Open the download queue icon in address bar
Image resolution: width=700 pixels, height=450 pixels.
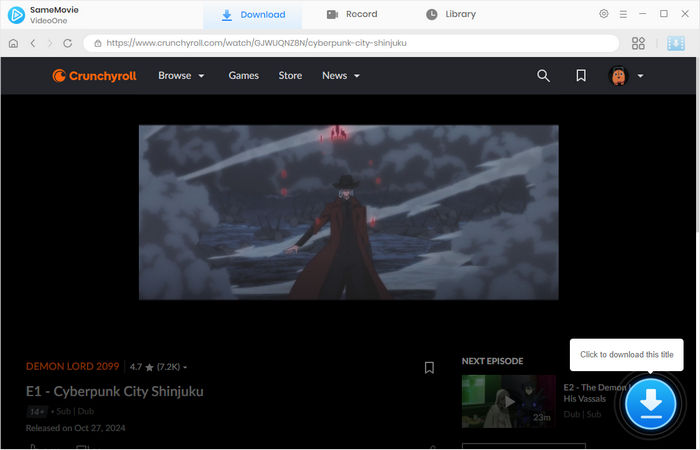[675, 43]
